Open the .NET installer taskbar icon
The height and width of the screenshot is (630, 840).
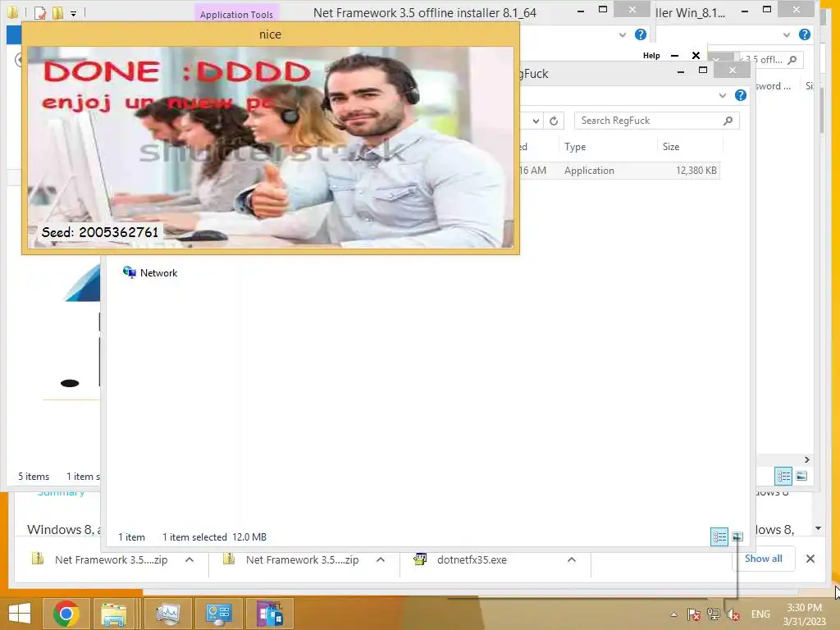269,614
